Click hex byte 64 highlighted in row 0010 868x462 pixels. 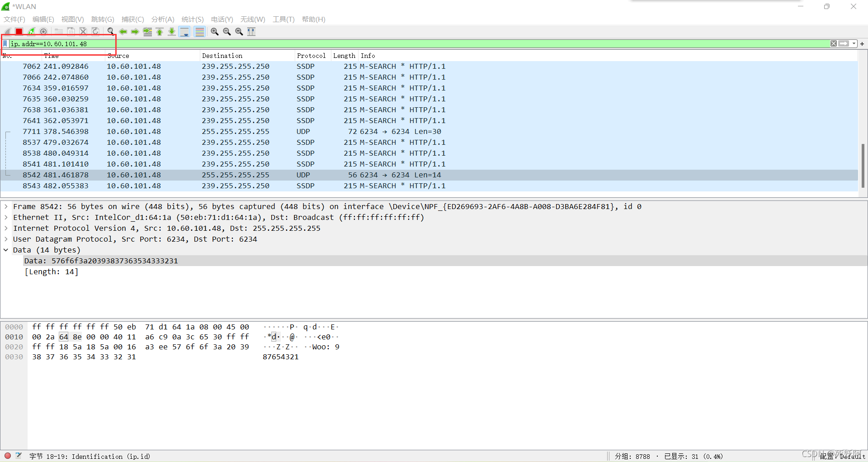point(64,337)
